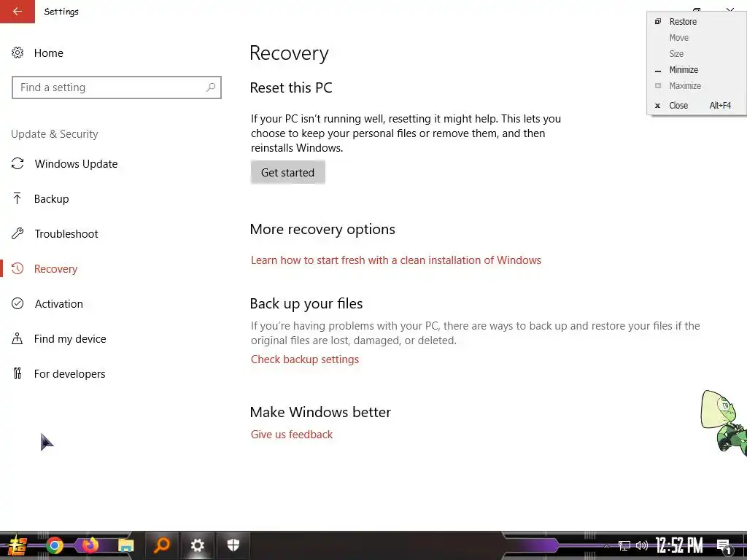Go to Troubleshoot label
Screen dimensions: 747x560
(66, 234)
